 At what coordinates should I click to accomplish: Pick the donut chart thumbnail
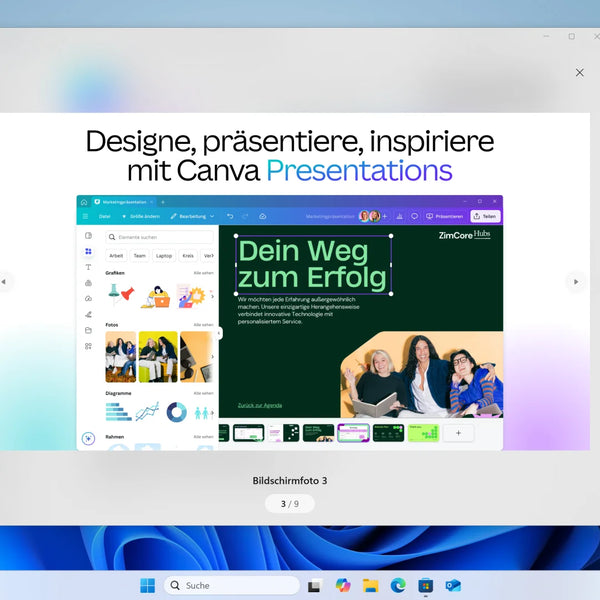click(177, 412)
